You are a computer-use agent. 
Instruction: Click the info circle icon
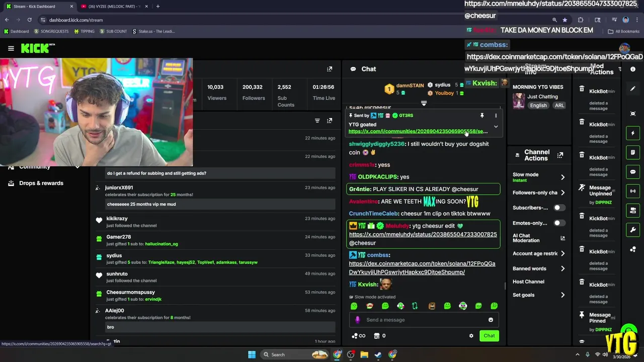click(x=633, y=69)
